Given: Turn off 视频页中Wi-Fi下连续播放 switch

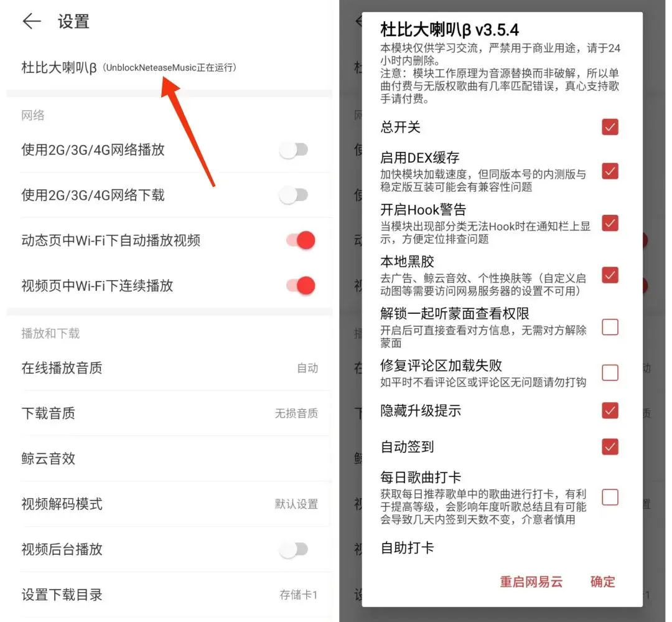Looking at the screenshot, I should coord(301,286).
